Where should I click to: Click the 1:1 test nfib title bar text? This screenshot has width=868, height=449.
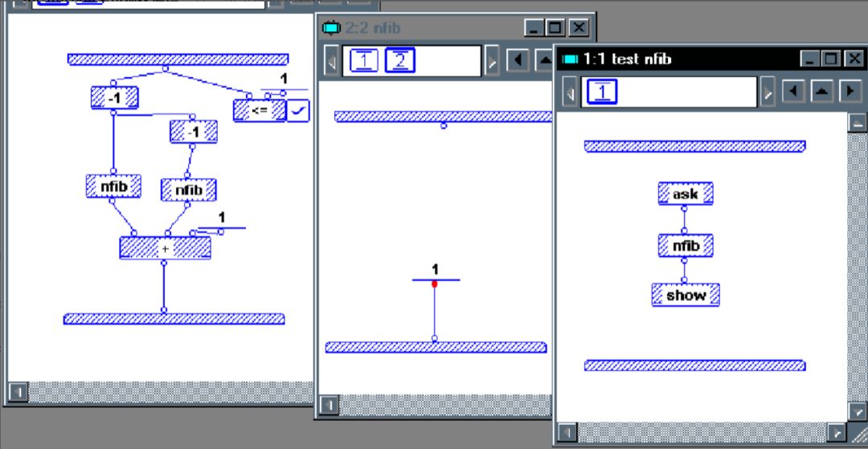(x=627, y=59)
